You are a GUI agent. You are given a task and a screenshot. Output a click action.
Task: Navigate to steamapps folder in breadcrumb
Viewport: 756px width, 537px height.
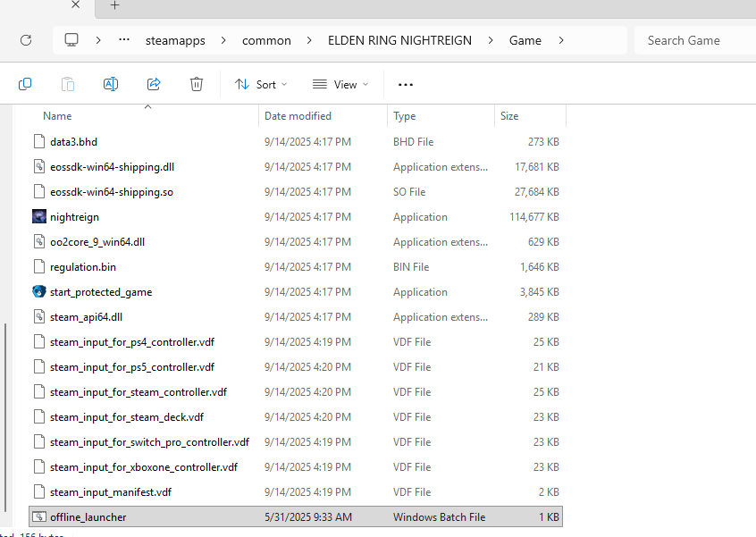[174, 40]
